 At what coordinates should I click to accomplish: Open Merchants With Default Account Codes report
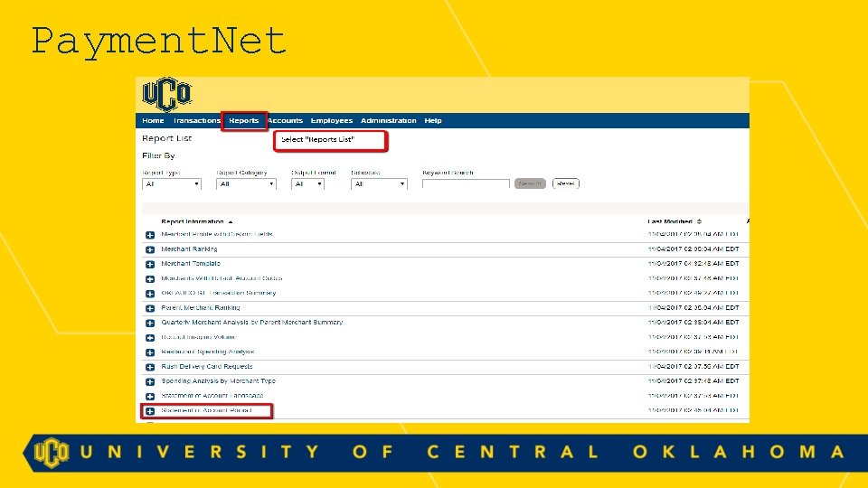coord(222,278)
